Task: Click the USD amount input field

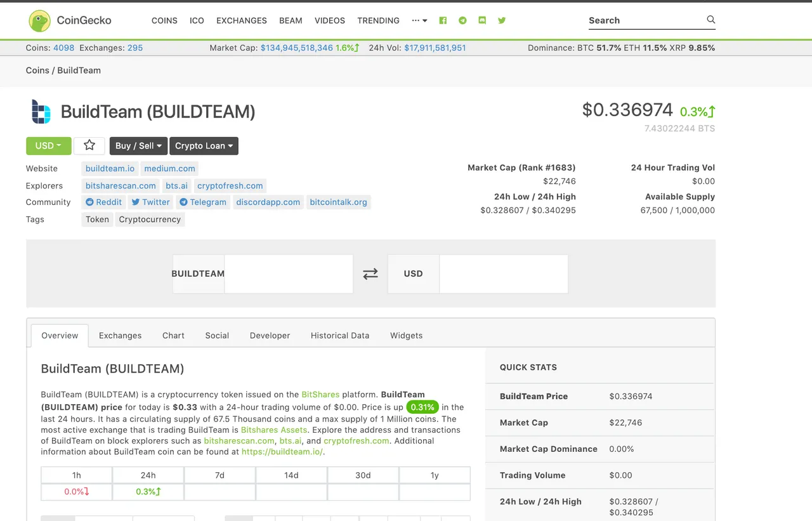Action: click(504, 274)
